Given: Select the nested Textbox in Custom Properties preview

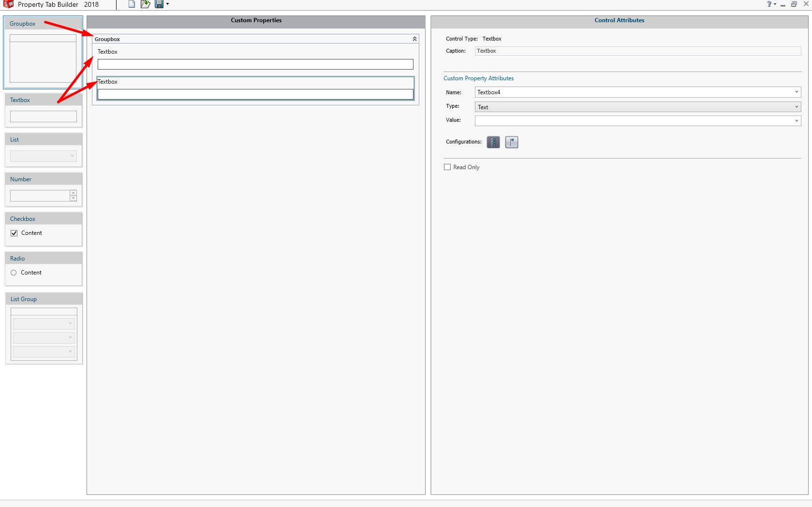Looking at the screenshot, I should [255, 88].
